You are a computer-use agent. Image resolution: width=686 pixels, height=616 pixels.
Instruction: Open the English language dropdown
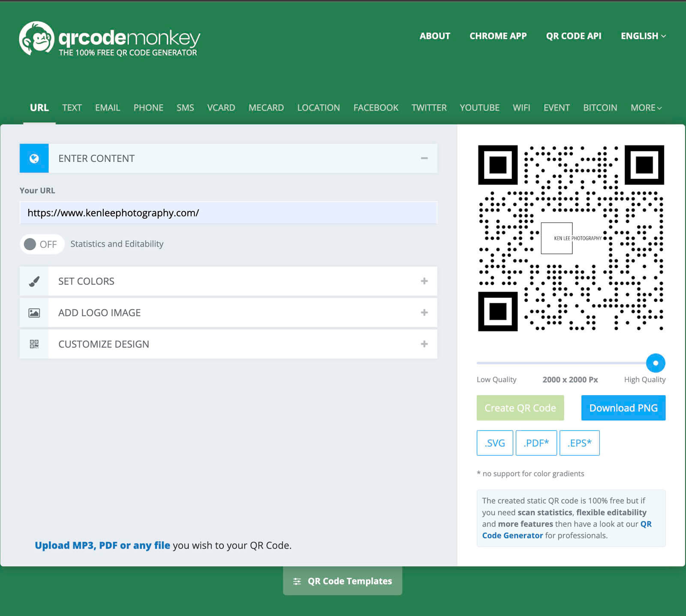point(643,36)
